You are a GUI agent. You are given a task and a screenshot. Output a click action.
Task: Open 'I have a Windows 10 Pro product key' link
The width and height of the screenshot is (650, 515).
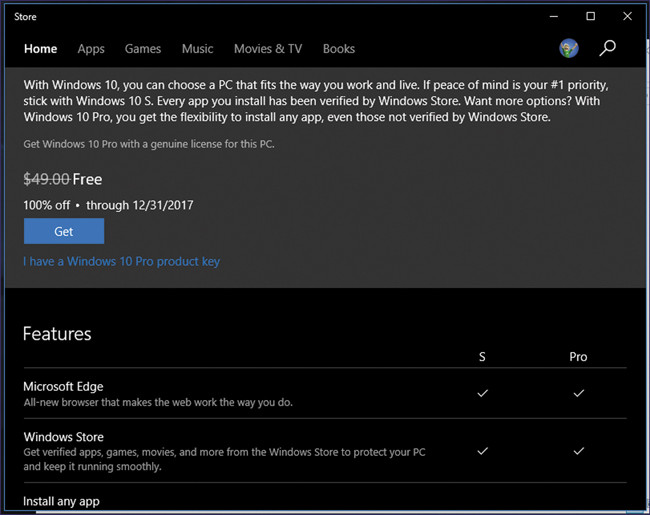coord(121,261)
